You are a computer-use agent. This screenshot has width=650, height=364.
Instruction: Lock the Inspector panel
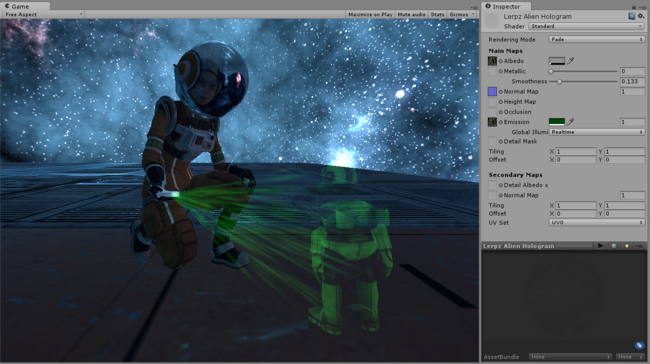[x=633, y=7]
